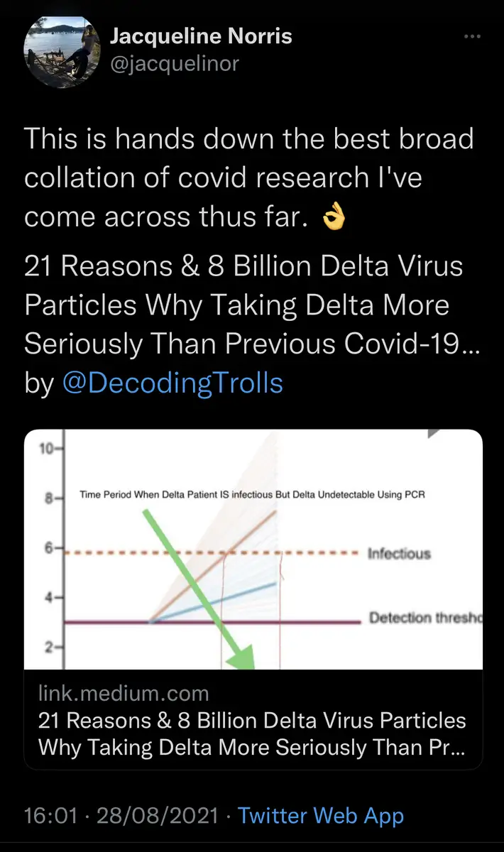Open the link.medium.com domain link
Image resolution: width=504 pixels, height=852 pixels.
point(124,692)
